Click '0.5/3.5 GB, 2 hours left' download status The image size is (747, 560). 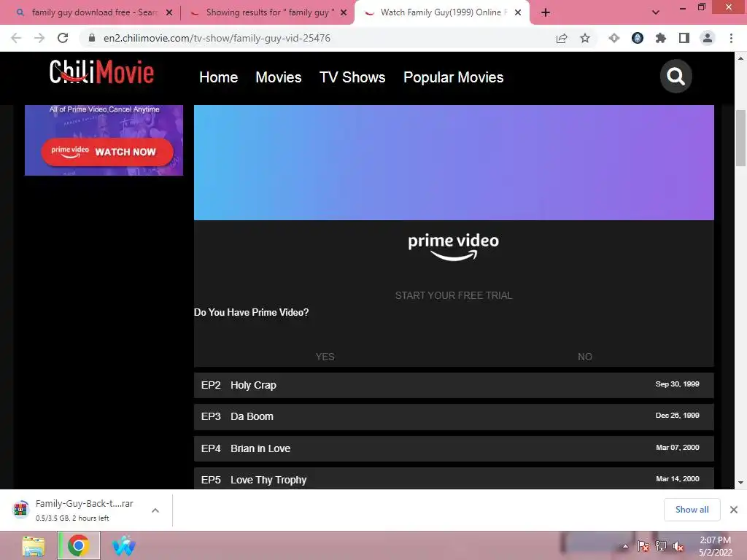coord(72,518)
